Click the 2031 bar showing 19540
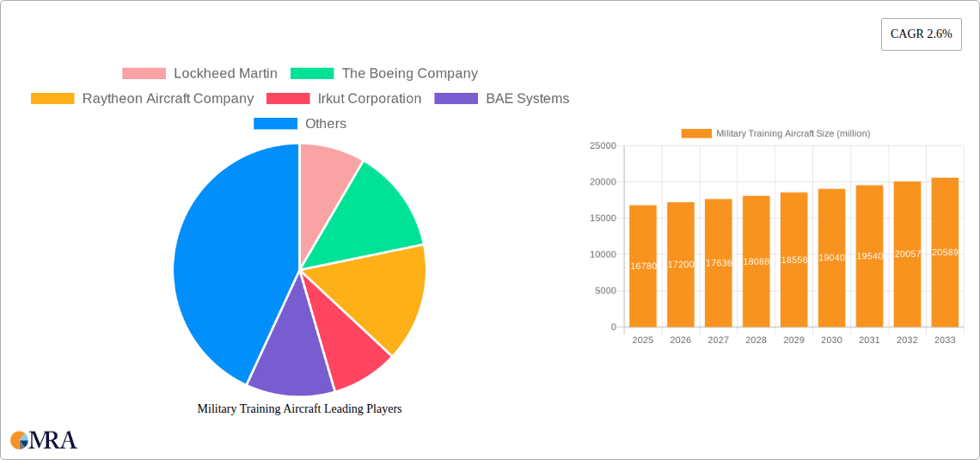The image size is (980, 460). 869,256
